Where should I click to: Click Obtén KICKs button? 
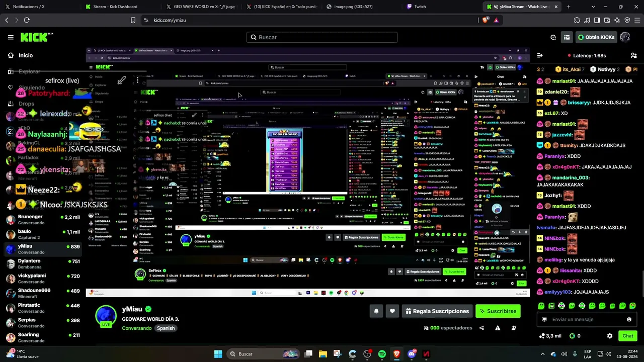[596, 37]
